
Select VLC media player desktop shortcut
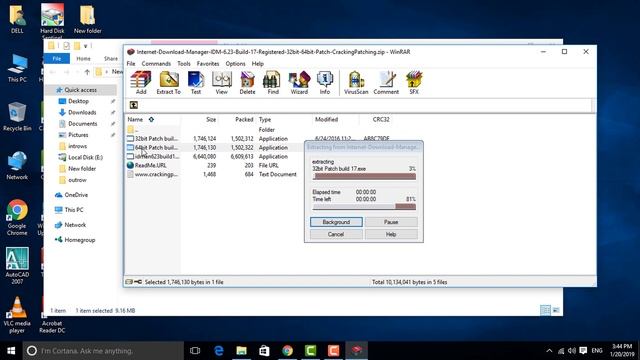tap(17, 315)
